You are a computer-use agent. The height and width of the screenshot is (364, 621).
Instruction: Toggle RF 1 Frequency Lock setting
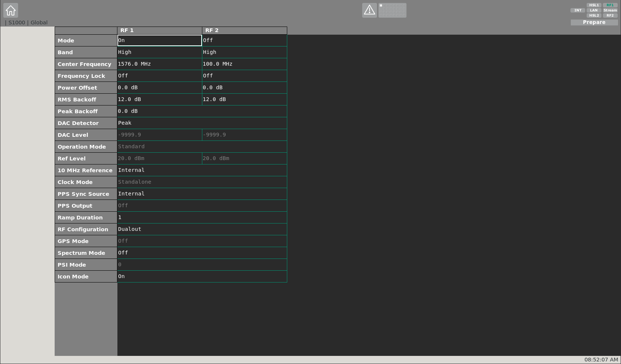159,76
